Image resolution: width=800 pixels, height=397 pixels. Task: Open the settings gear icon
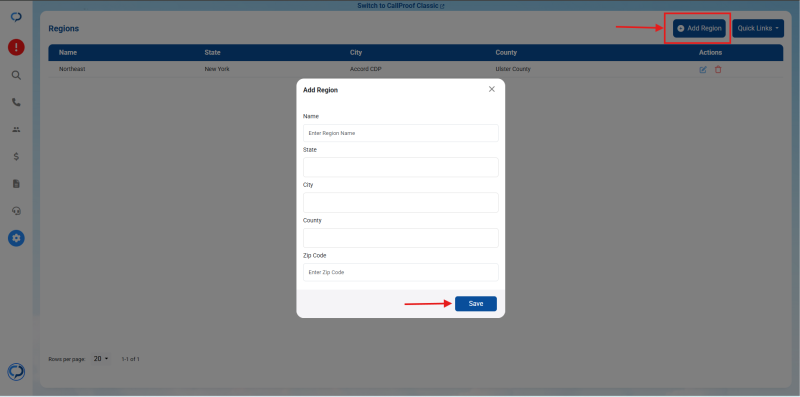click(x=16, y=238)
